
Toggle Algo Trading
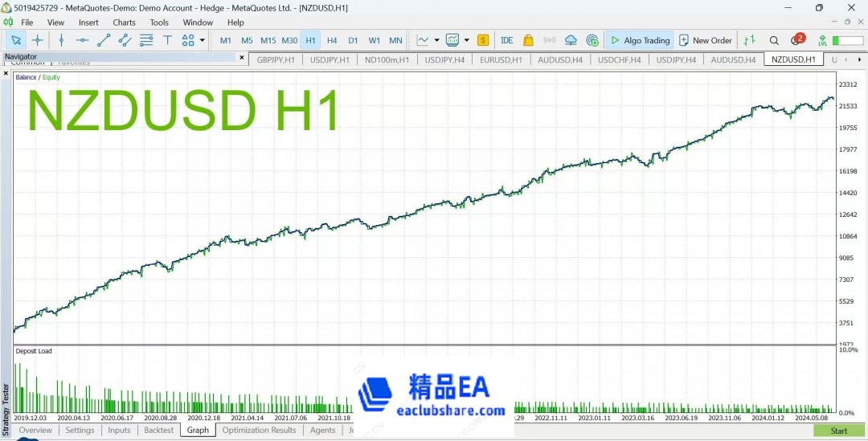(640, 40)
